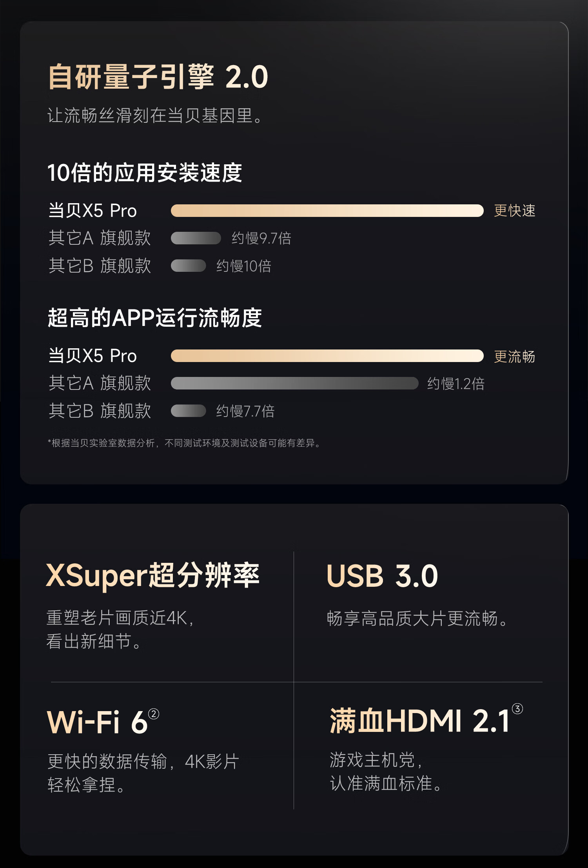The height and width of the screenshot is (868, 588).
Task: Click the 其它B 旗舰款 install speed bar
Action: [189, 266]
